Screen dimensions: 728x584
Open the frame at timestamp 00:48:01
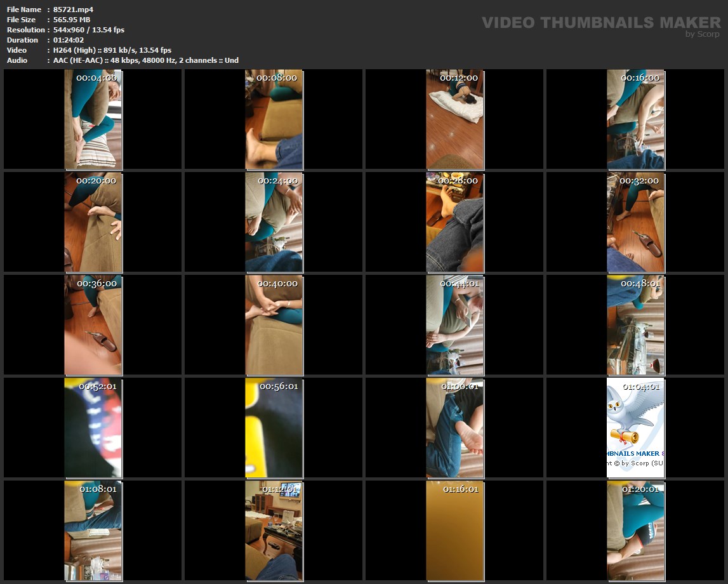coord(635,325)
